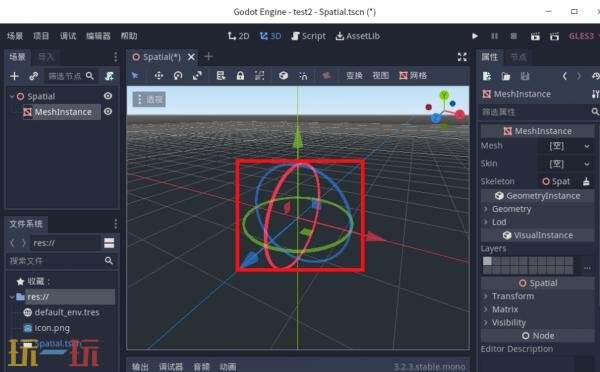Toggle file system split view mode
Viewport: 600px width, 372px height.
(109, 243)
